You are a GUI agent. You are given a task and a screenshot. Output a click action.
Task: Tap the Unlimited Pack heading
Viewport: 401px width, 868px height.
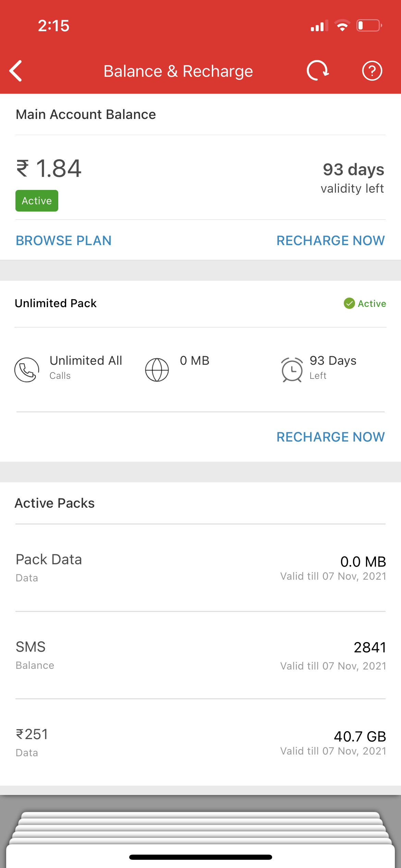(x=56, y=303)
